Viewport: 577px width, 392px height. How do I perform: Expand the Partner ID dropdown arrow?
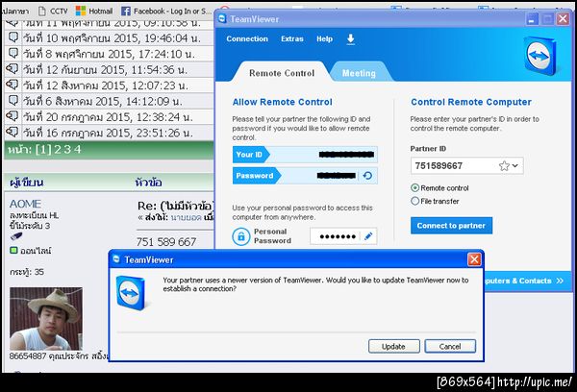[515, 166]
